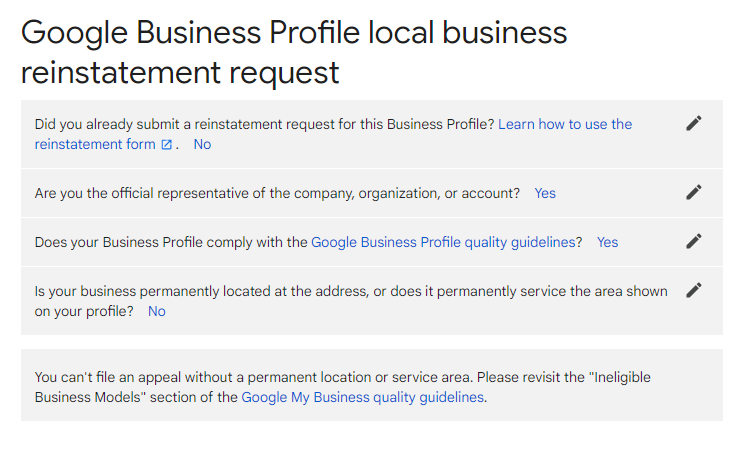Open Google Business Profile quality guidelines link
Viewport: 750px width, 449px height.
pyautogui.click(x=443, y=242)
